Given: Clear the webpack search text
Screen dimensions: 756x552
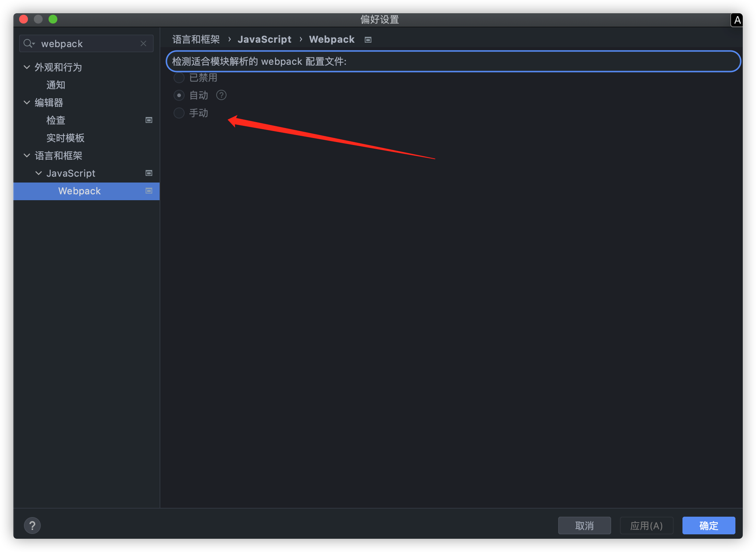Looking at the screenshot, I should click(143, 43).
